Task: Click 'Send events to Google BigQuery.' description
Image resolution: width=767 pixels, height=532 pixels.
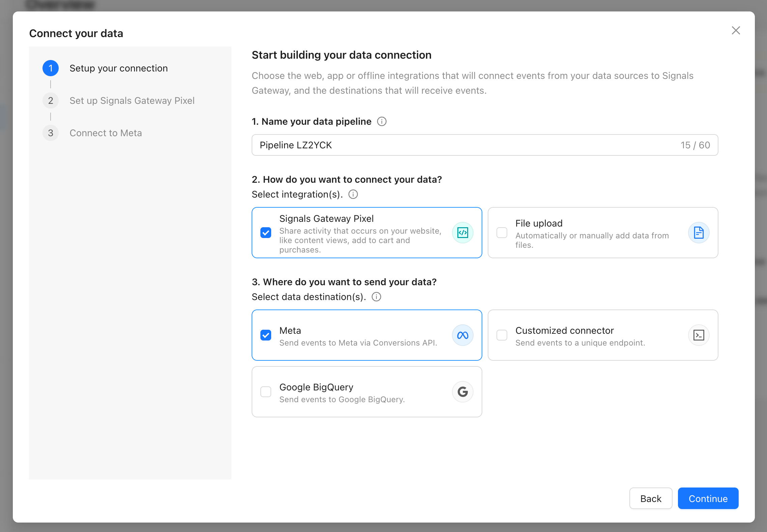Action: tap(342, 400)
